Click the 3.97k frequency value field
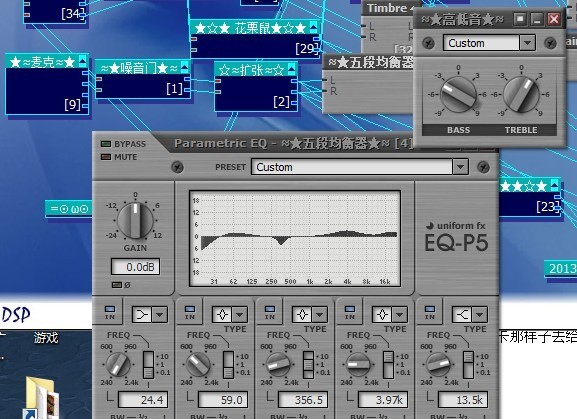 (x=383, y=400)
